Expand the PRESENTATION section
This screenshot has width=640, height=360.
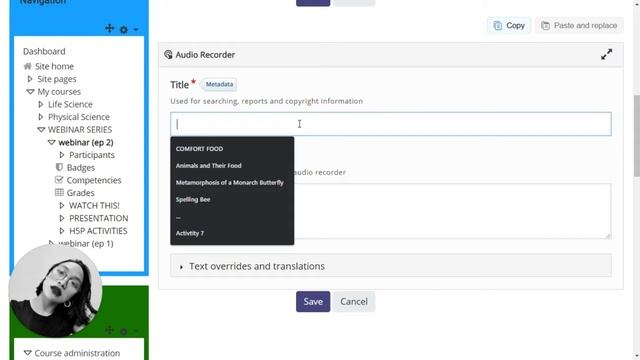(62, 218)
